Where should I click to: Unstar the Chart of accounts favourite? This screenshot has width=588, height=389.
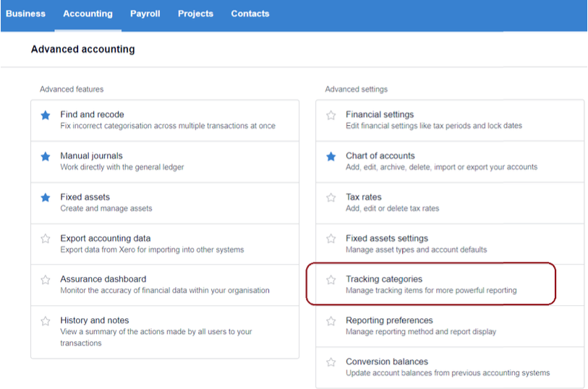pos(331,156)
